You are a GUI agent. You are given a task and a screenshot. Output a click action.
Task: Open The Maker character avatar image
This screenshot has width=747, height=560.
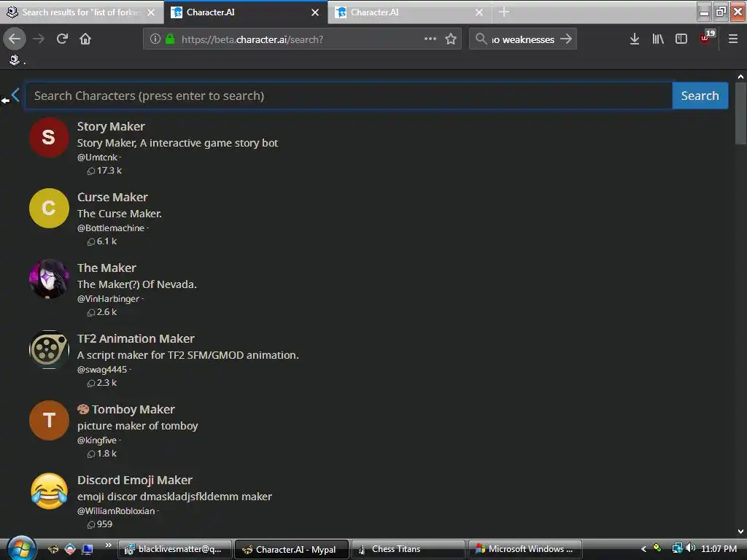[49, 279]
